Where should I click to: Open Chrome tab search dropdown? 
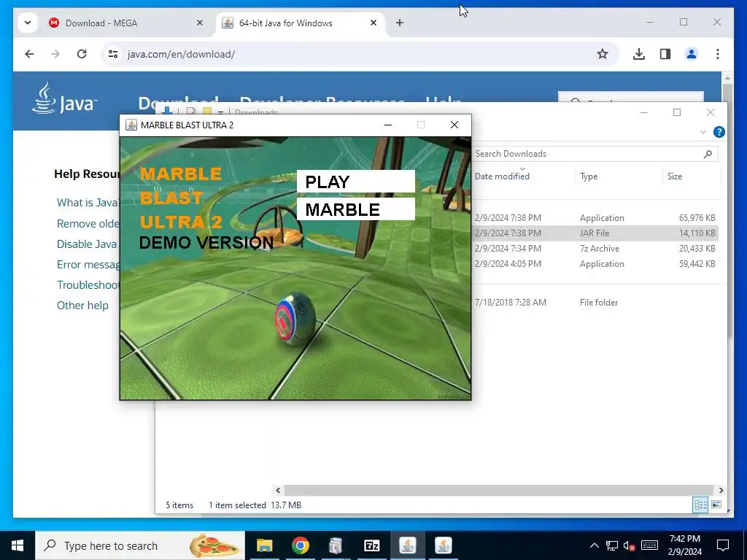coord(28,23)
